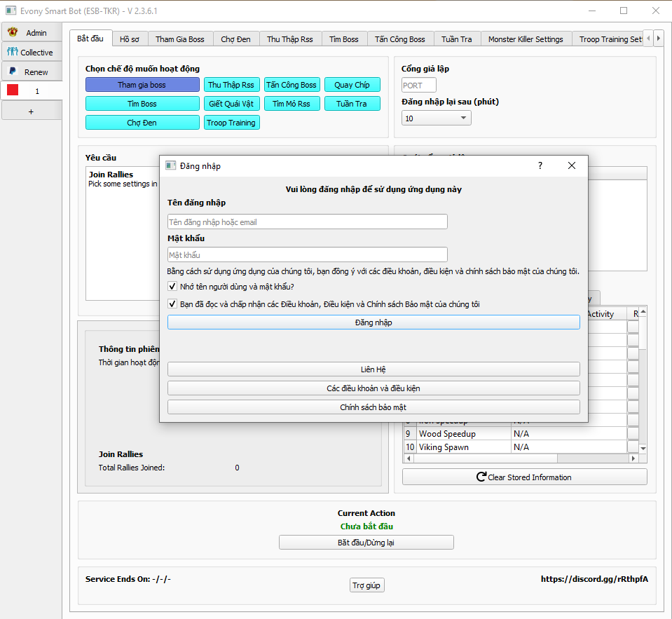Toggle the 'Nhớ tên người dùng và mật khẩu' checkbox
Viewport: 672px width, 619px height.
172,287
